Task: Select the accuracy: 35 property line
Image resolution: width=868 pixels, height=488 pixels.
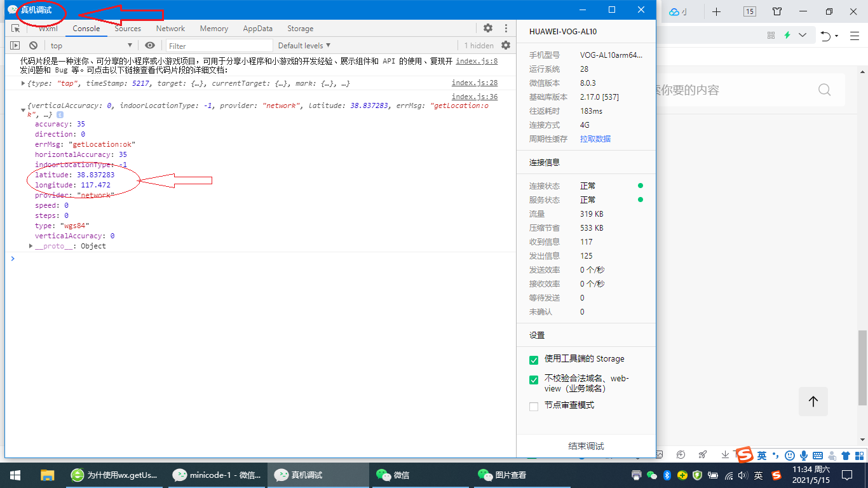Action: [60, 124]
